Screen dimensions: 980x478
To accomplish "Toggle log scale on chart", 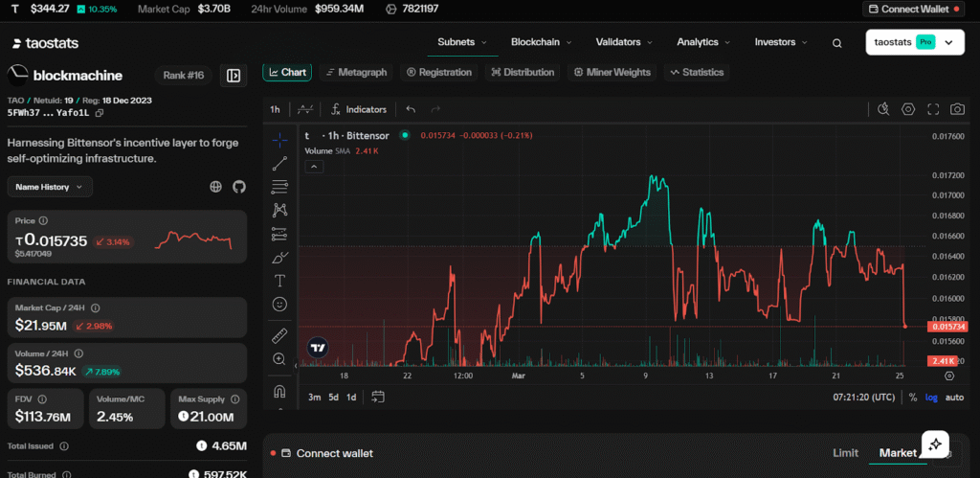I will 931,398.
